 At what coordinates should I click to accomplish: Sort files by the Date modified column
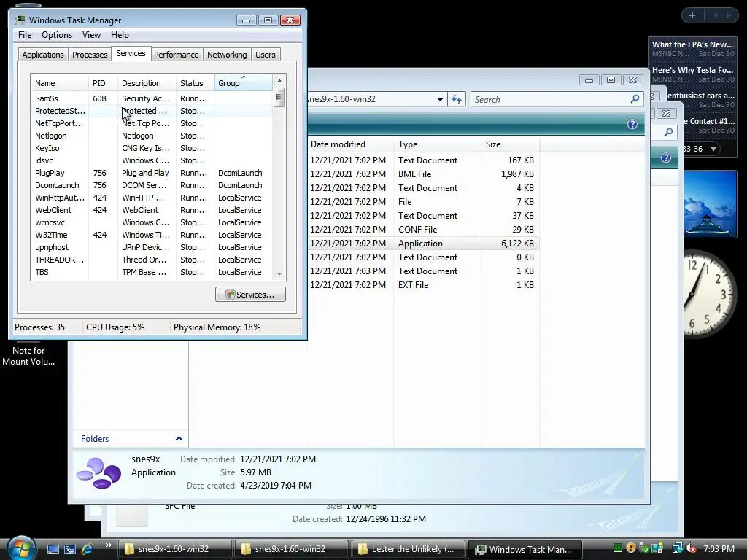pyautogui.click(x=350, y=144)
